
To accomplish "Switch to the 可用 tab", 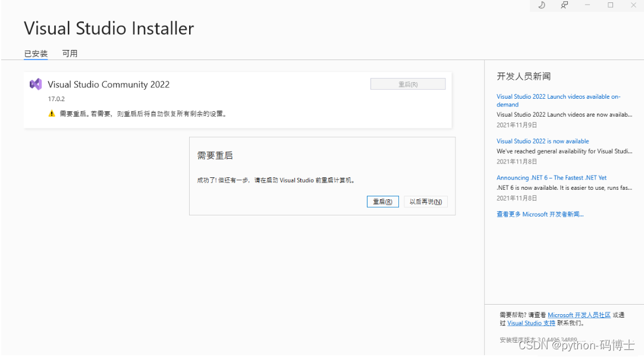I will point(70,54).
